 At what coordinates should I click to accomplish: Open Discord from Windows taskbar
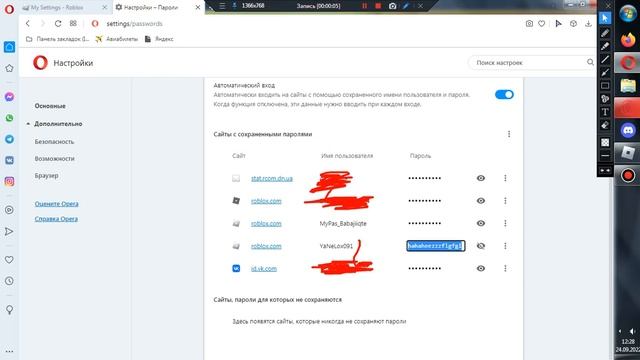click(628, 130)
